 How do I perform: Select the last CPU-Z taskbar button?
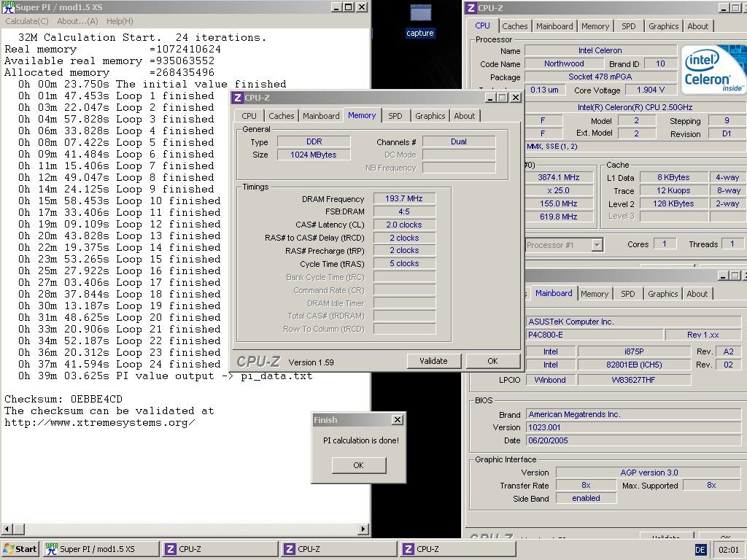pyautogui.click(x=458, y=549)
